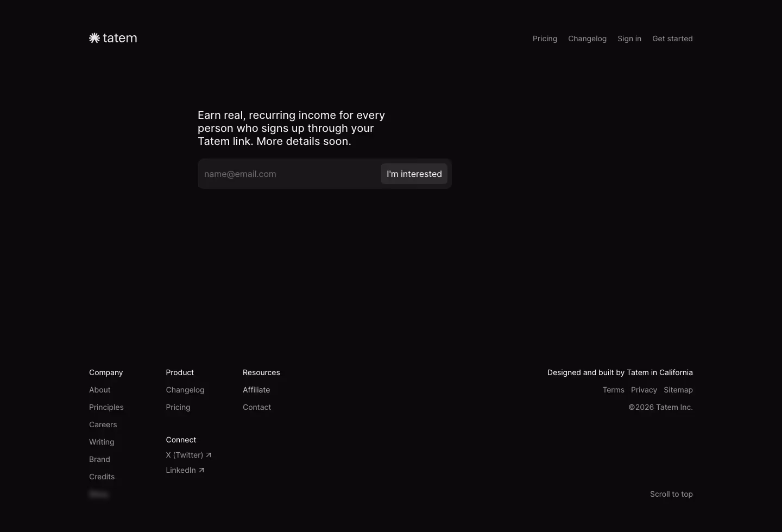Visit X (Twitter) external link

click(x=188, y=455)
